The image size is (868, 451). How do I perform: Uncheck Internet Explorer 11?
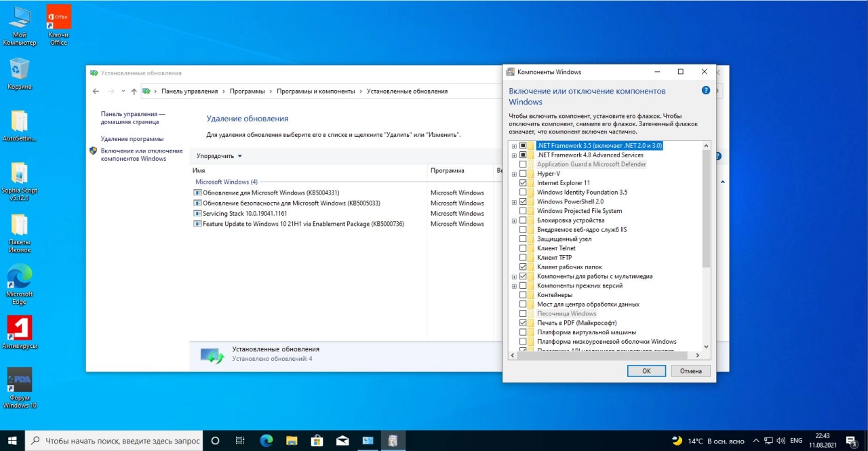(x=523, y=183)
